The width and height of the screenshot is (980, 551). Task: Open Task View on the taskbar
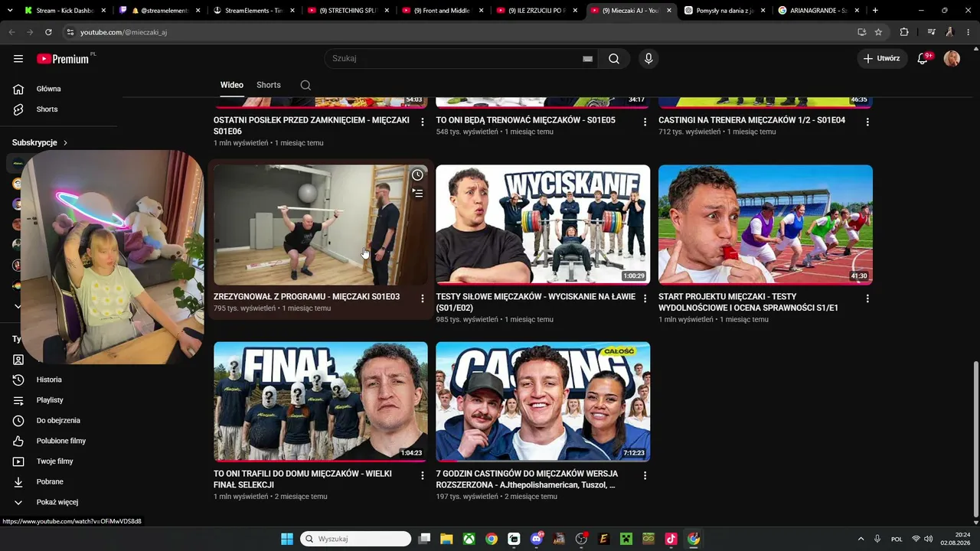[424, 539]
